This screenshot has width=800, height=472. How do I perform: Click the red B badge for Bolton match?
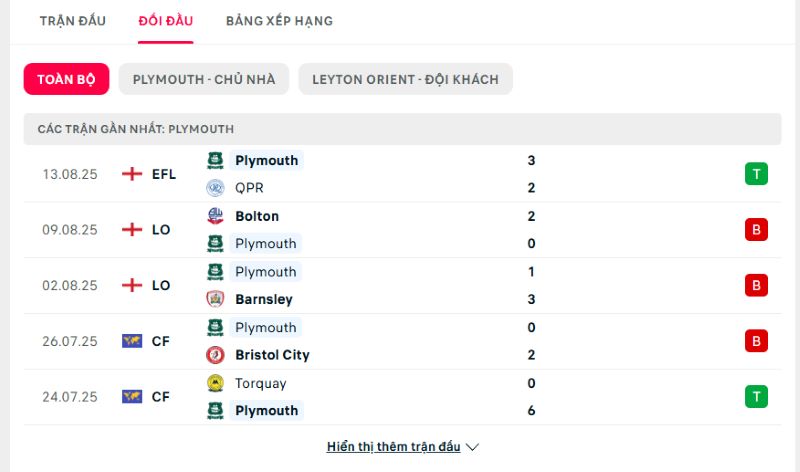(x=756, y=230)
